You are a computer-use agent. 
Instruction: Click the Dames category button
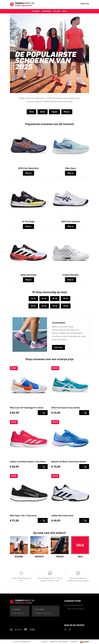[x=42, y=112]
